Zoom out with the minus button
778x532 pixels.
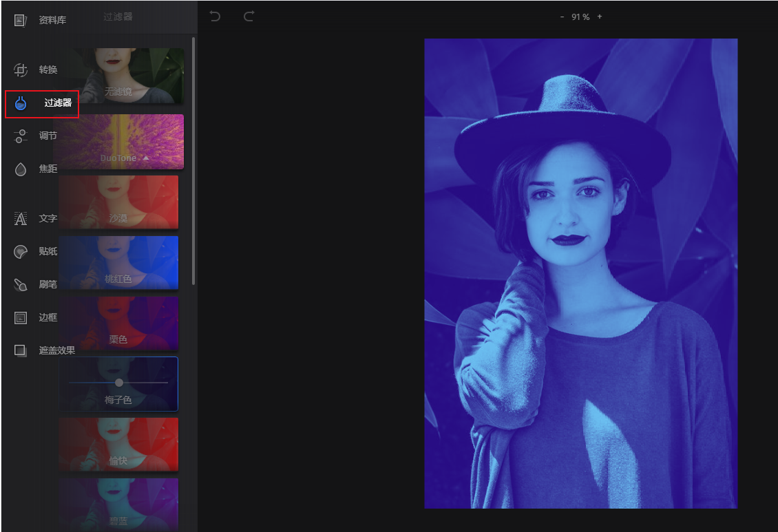coord(562,17)
